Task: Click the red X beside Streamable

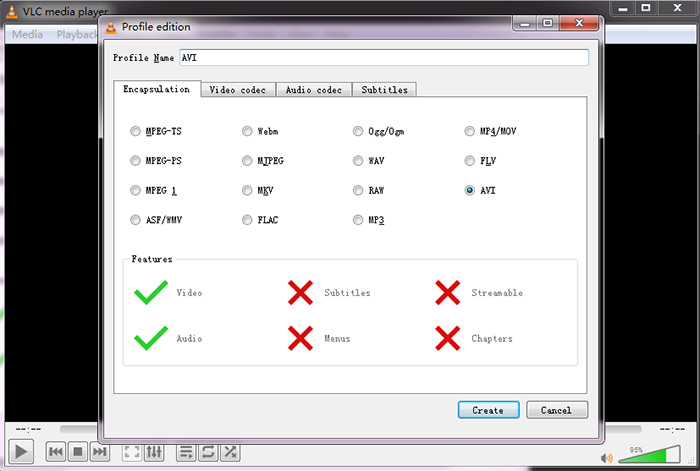Action: pyautogui.click(x=447, y=292)
